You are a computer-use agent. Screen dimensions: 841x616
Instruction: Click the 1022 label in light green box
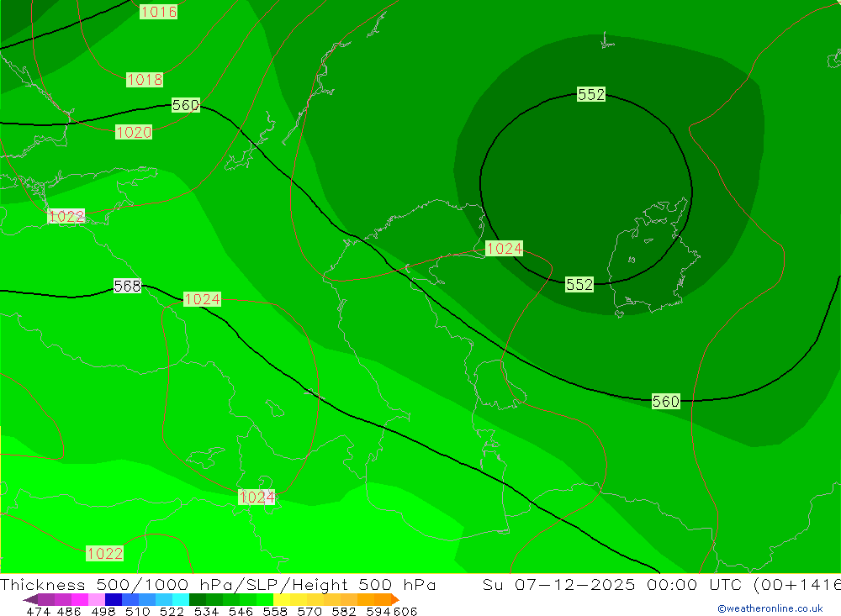[104, 553]
